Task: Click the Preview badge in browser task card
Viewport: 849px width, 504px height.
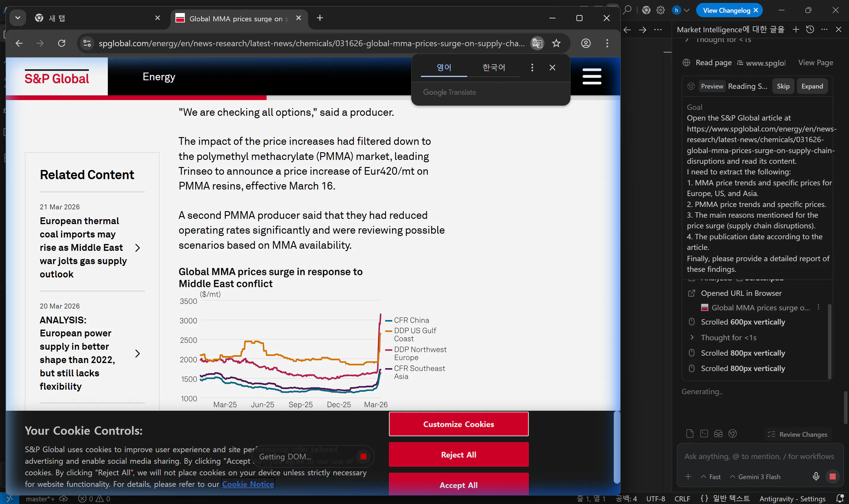Action: click(x=712, y=86)
